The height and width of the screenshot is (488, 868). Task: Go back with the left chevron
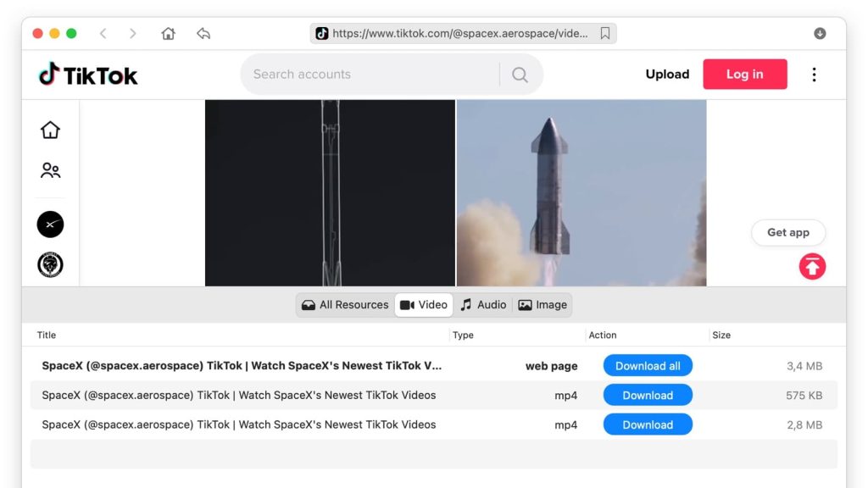(x=103, y=34)
